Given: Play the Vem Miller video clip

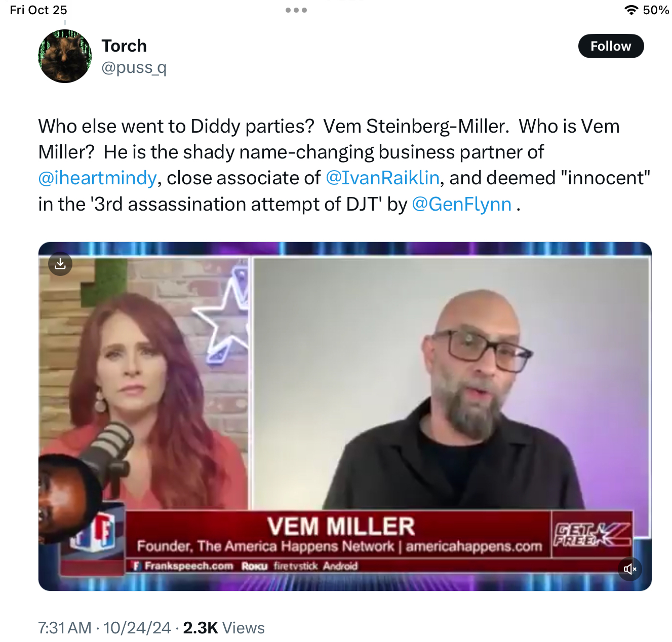Looking at the screenshot, I should pyautogui.click(x=345, y=416).
